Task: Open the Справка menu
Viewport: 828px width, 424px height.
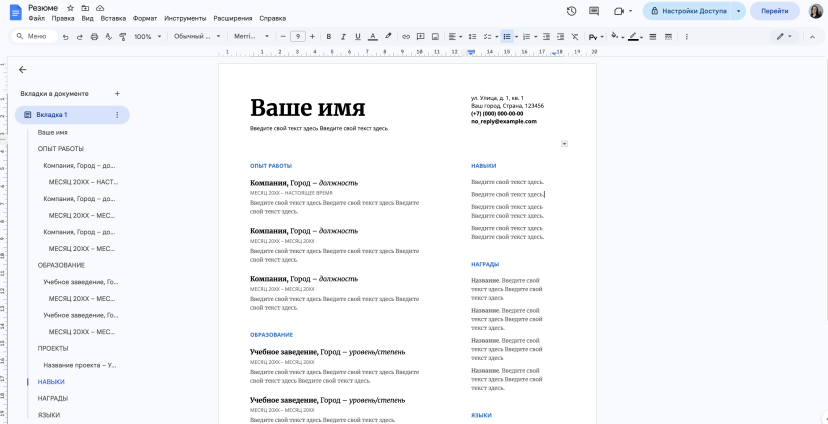Action: coord(272,18)
